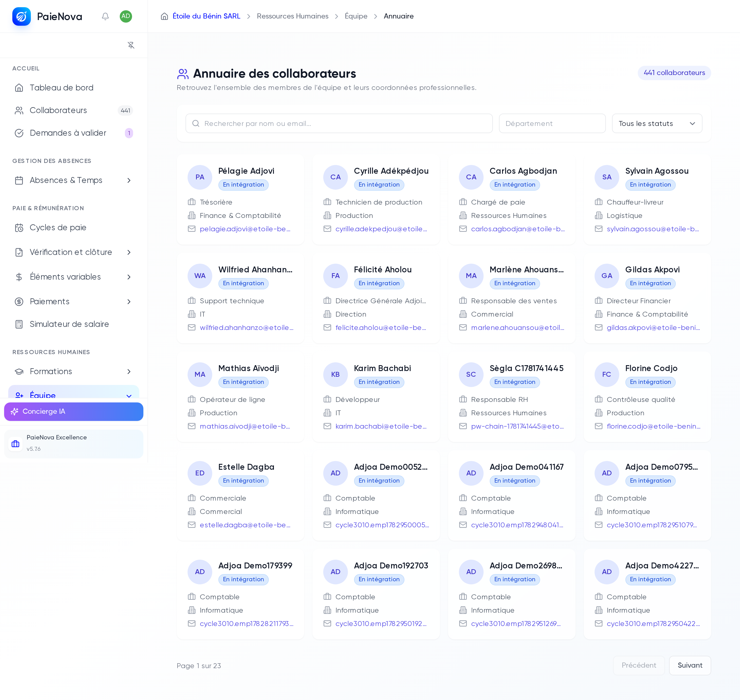Screen dimensions: 740x700
Task: Click the Tableau de bord house icon
Action: click(19, 88)
